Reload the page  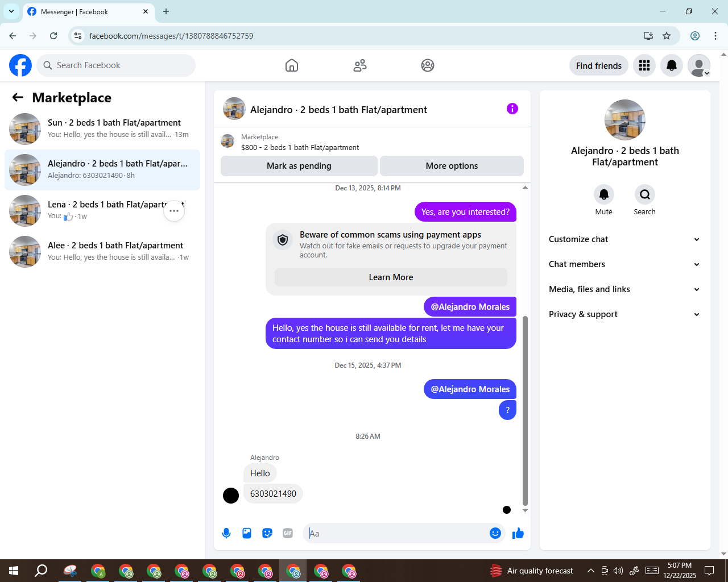[53, 36]
